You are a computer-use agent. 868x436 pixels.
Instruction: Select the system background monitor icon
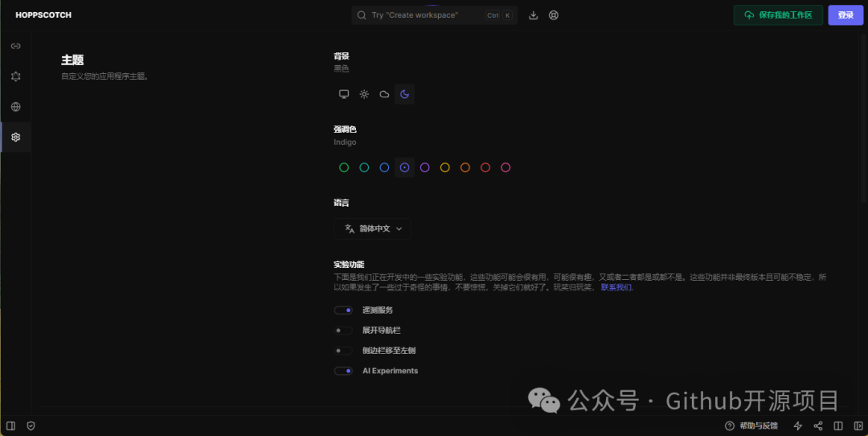click(344, 94)
